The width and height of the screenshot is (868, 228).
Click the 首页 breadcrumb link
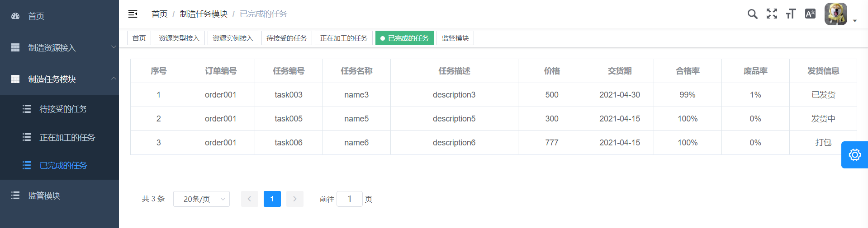[159, 14]
